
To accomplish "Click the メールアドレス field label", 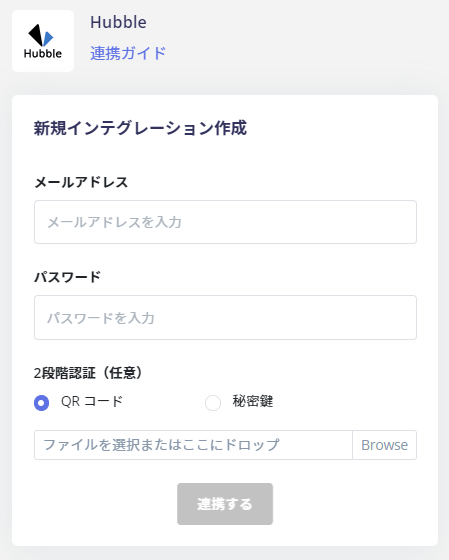I will coord(81,182).
